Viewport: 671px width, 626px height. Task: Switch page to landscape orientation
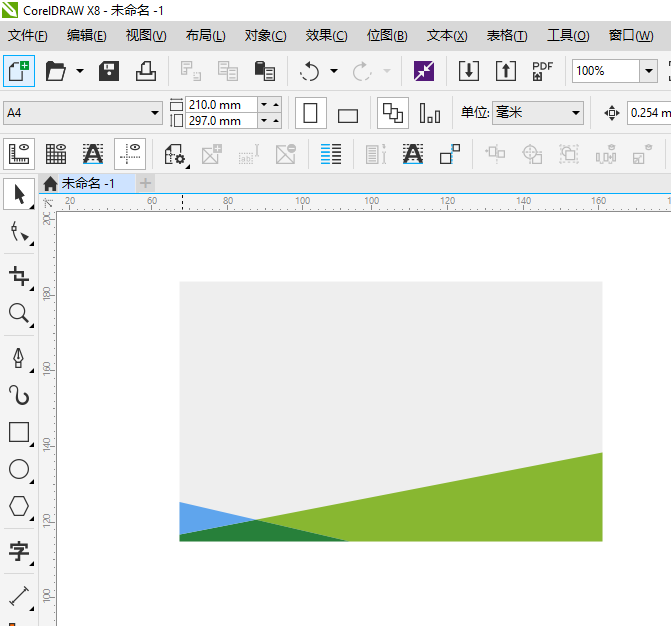(348, 114)
